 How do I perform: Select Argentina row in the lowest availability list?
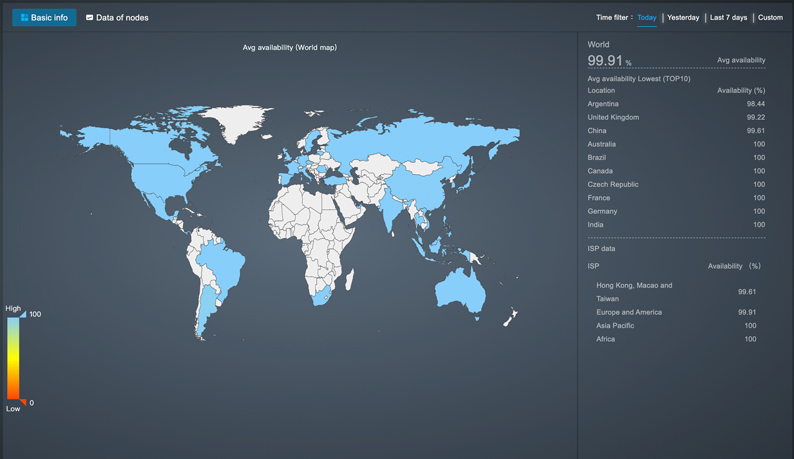click(676, 104)
